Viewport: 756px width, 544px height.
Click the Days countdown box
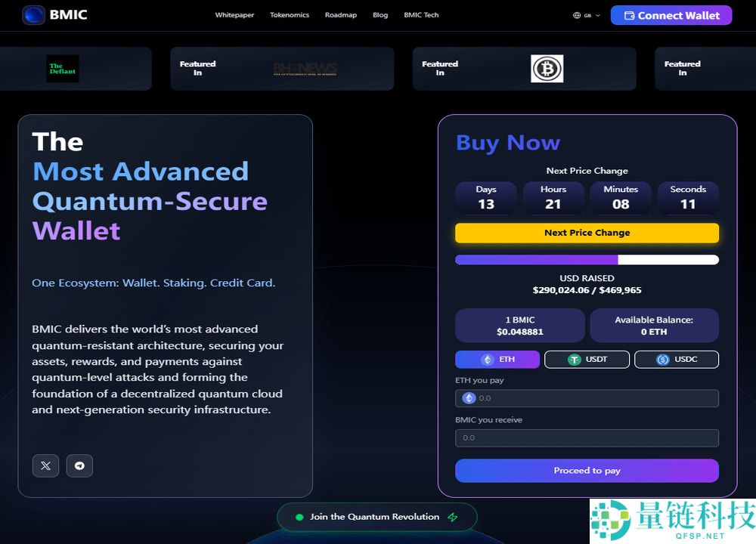pyautogui.click(x=486, y=197)
